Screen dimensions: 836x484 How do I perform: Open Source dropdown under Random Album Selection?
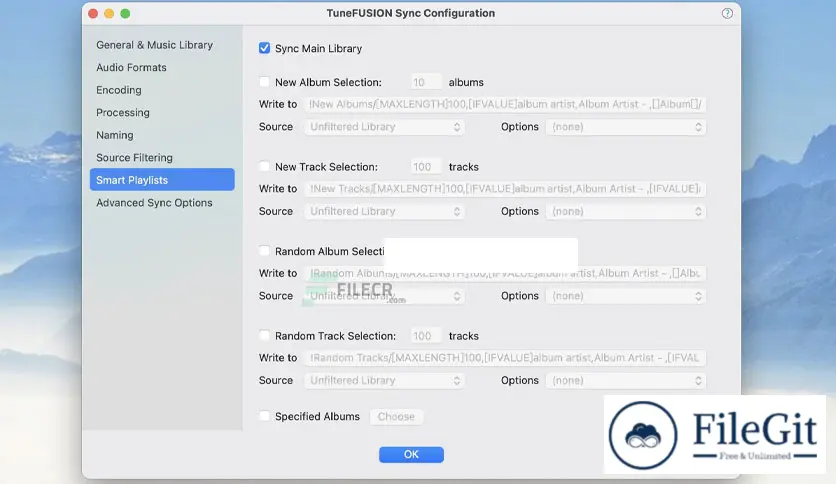coord(384,296)
